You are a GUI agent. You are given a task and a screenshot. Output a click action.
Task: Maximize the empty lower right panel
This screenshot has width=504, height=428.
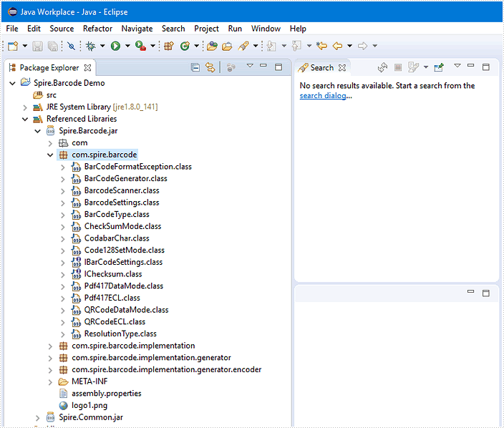click(486, 293)
